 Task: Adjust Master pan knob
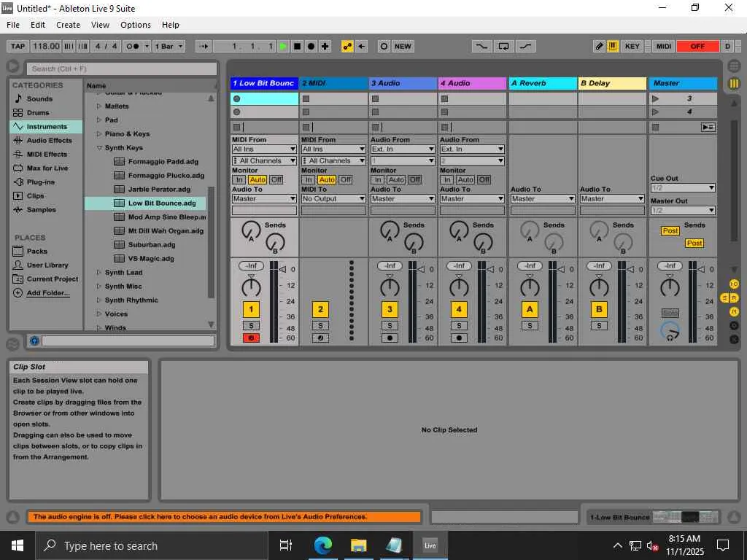[670, 287]
